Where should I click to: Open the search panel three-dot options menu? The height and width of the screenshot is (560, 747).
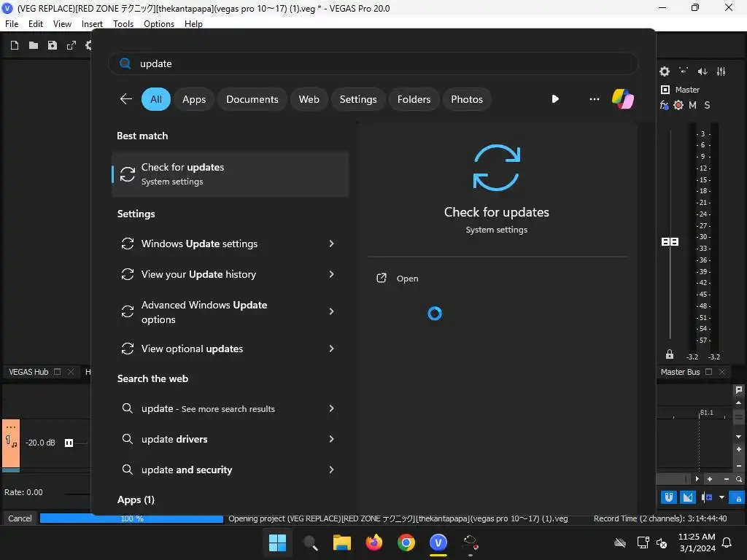pyautogui.click(x=594, y=99)
